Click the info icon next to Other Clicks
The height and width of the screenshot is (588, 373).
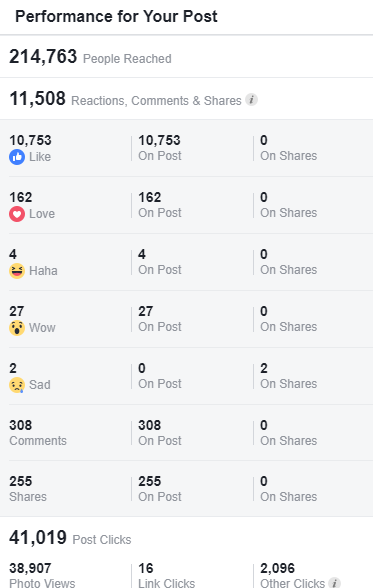pyautogui.click(x=334, y=582)
